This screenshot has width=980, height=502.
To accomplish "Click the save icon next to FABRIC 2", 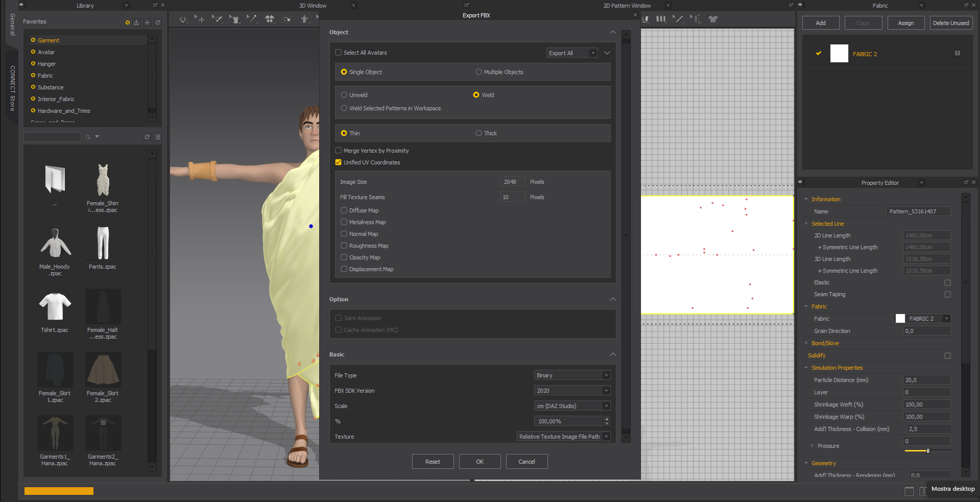I will coord(958,53).
